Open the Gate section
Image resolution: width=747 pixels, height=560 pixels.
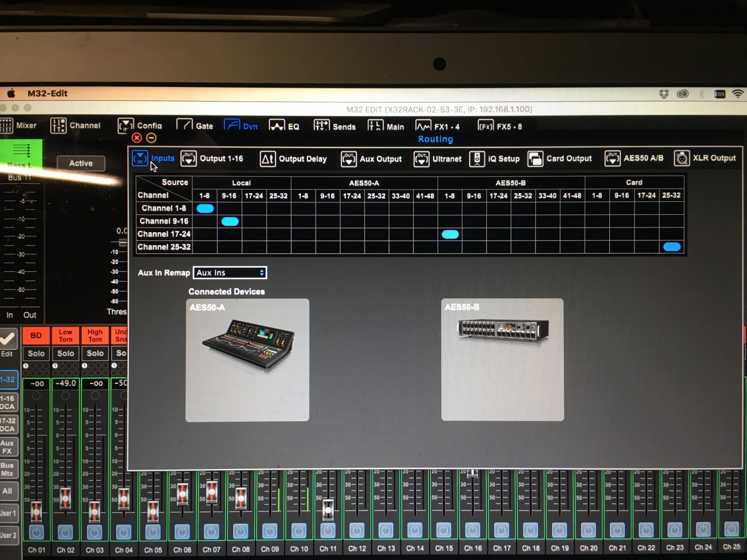pos(195,125)
